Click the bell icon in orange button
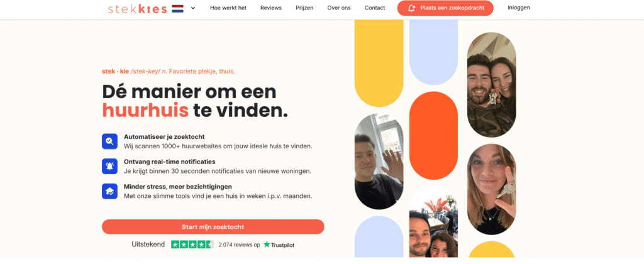The image size is (644, 264). (x=411, y=8)
